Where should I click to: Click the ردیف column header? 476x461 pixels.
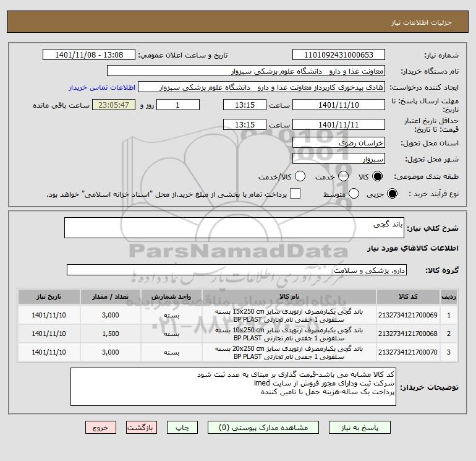tap(449, 296)
